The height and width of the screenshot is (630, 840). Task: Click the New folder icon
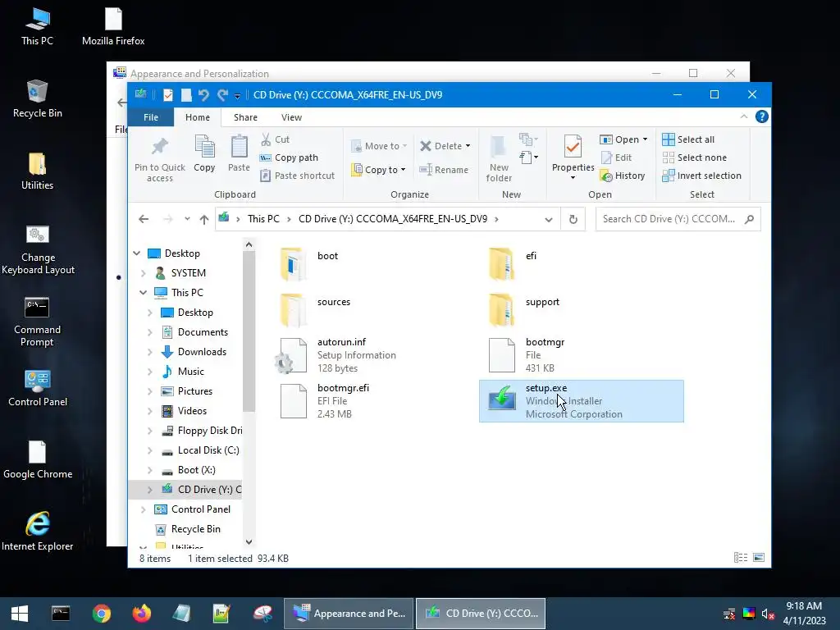[x=499, y=147]
